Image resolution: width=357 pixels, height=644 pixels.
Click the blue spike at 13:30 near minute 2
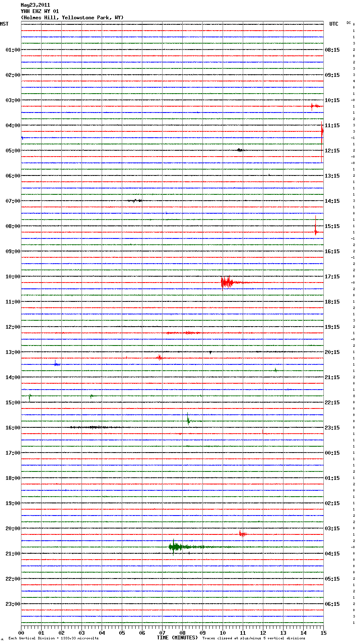56,364
